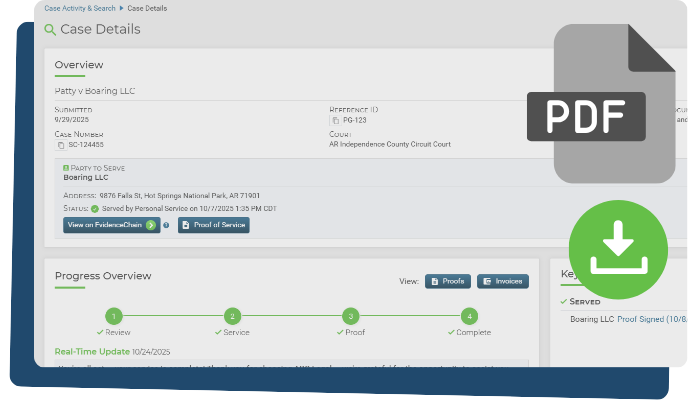Click the court name AR Independence County Circuit Court
Image resolution: width=700 pixels, height=400 pixels.
tap(390, 144)
